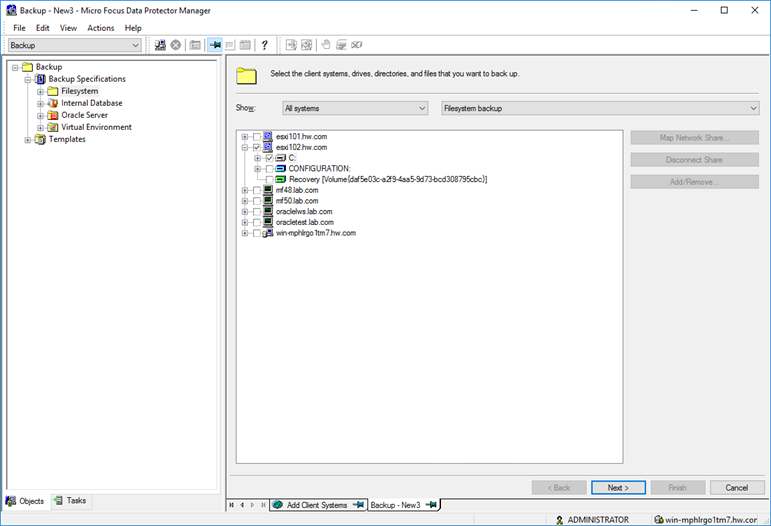Switch to Add Client Systems tab
The height and width of the screenshot is (526, 771).
319,505
